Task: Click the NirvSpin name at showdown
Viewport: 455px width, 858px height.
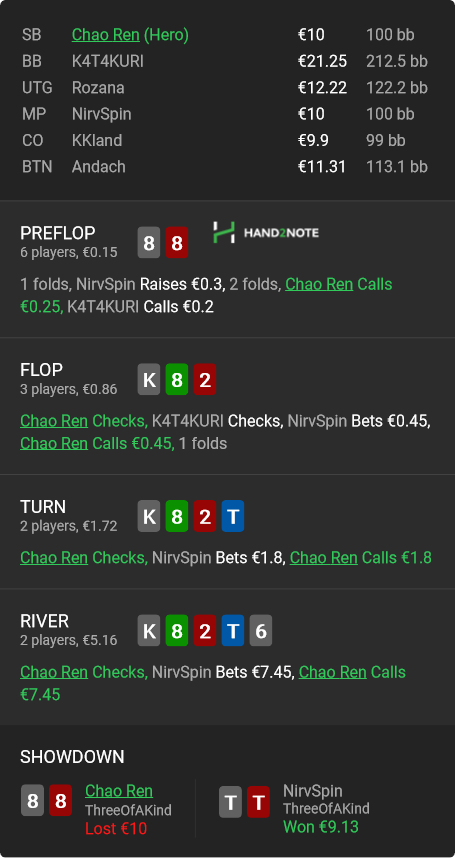Action: tap(312, 791)
